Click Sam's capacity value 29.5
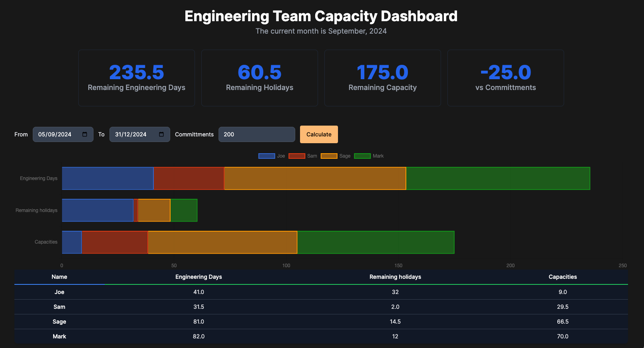The image size is (644, 348). pyautogui.click(x=563, y=307)
